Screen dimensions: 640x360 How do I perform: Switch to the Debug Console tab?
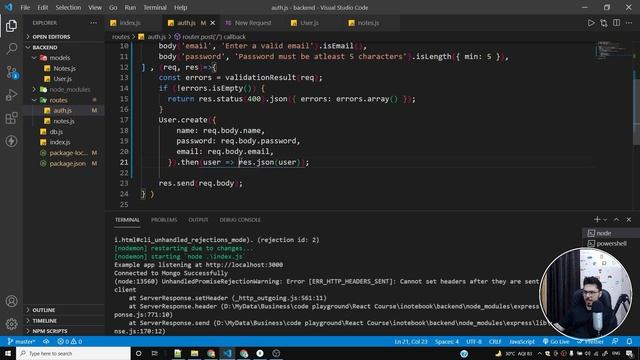[240, 220]
